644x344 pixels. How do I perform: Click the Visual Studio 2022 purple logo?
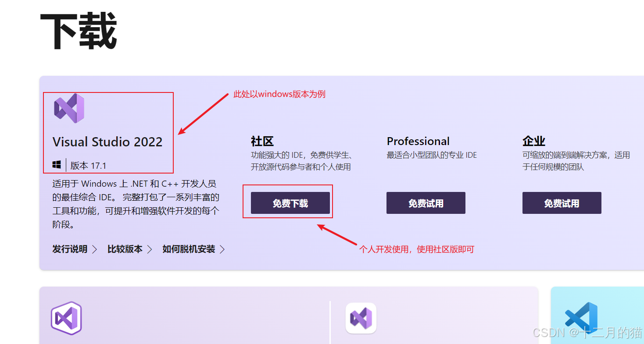tap(69, 108)
